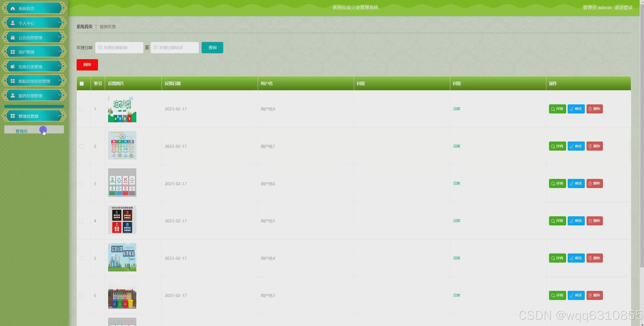Click the 查询 search button
This screenshot has height=326, width=644.
(x=212, y=47)
